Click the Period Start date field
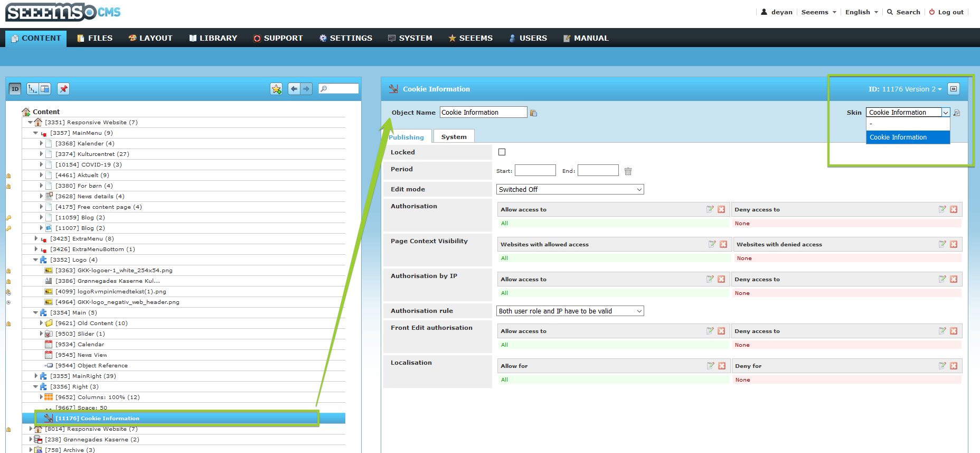 coord(535,170)
